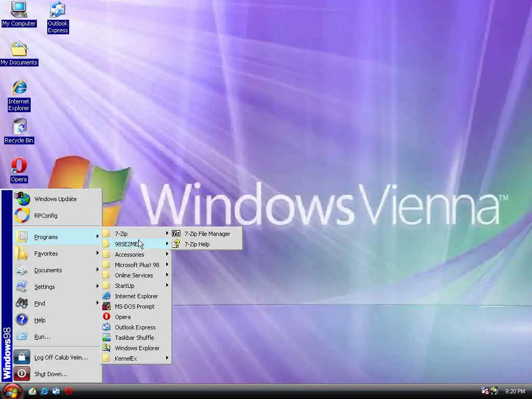Open Windows Explorer from the Programs menu
The image size is (532, 399).
point(136,348)
